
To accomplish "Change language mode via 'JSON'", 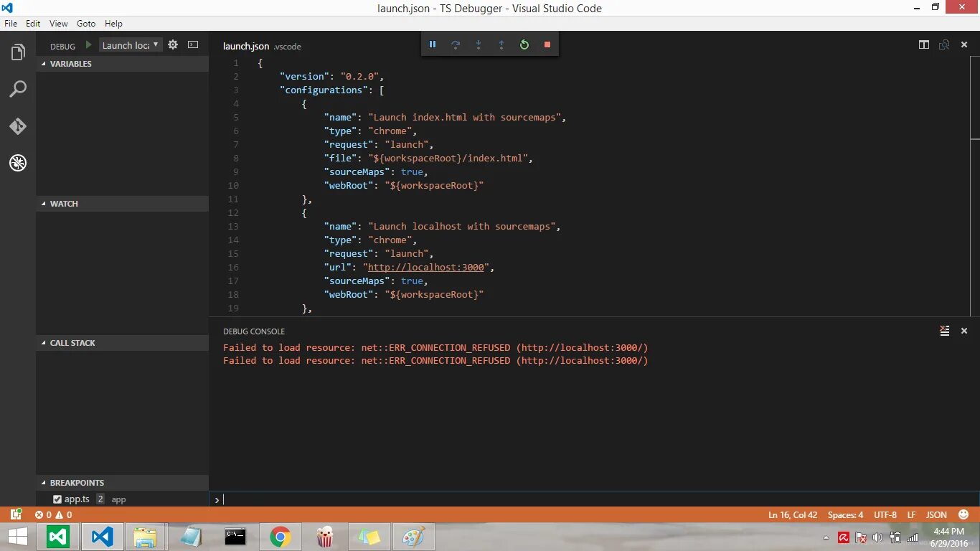I will [x=936, y=514].
